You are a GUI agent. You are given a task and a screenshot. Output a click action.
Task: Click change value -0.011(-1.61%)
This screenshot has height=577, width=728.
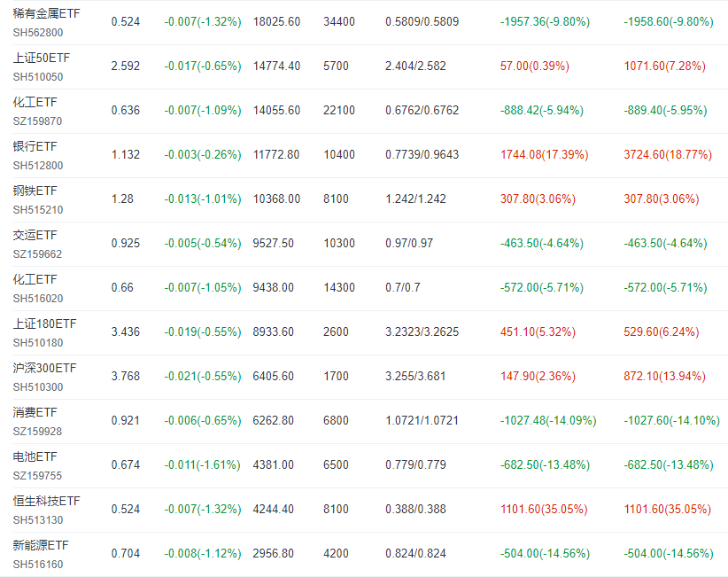203,465
